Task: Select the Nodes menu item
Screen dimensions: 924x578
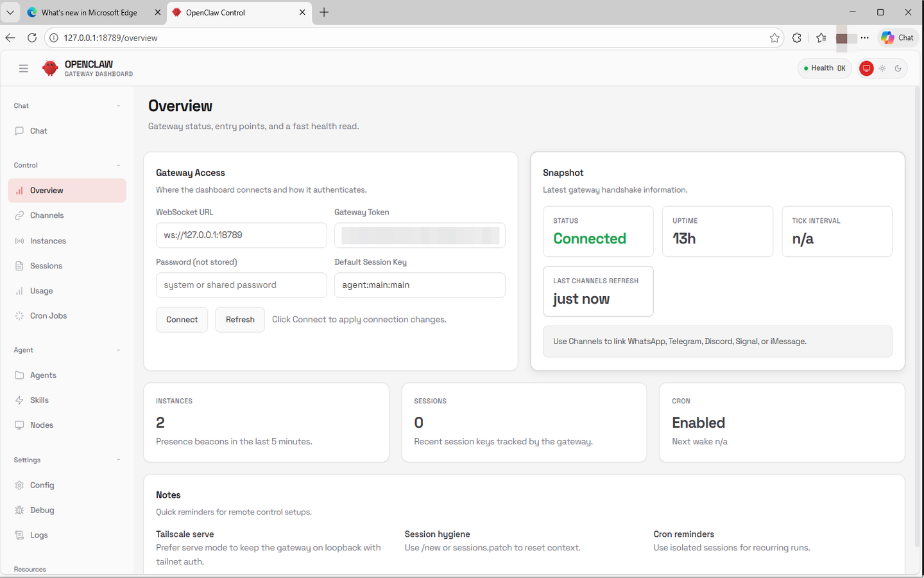Action: coord(42,425)
